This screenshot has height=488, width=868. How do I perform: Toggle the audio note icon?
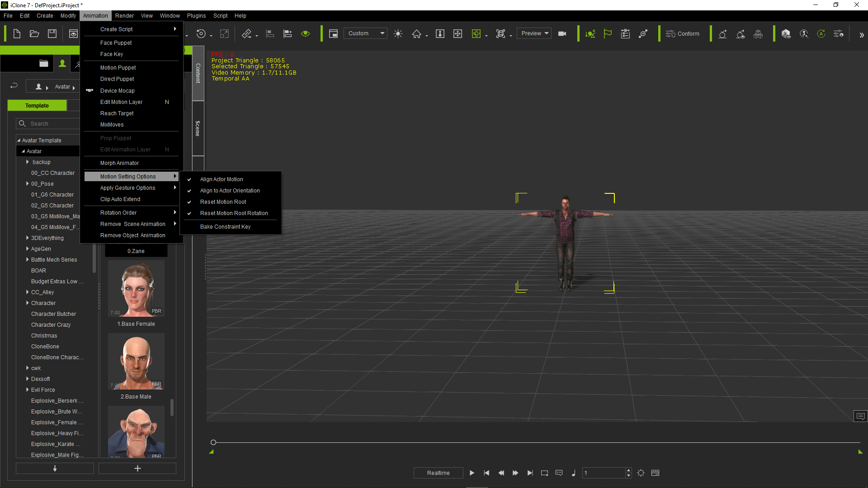coord(573,473)
